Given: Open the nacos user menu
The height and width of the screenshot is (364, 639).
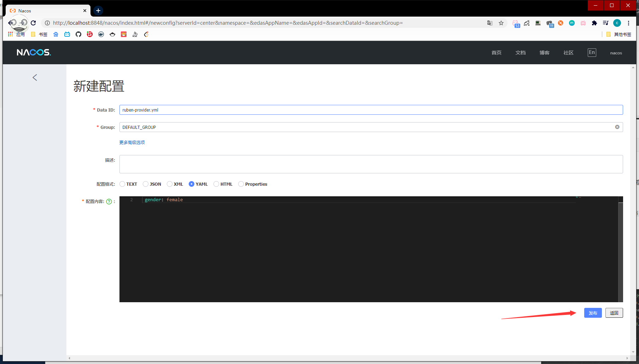Looking at the screenshot, I should (x=616, y=53).
